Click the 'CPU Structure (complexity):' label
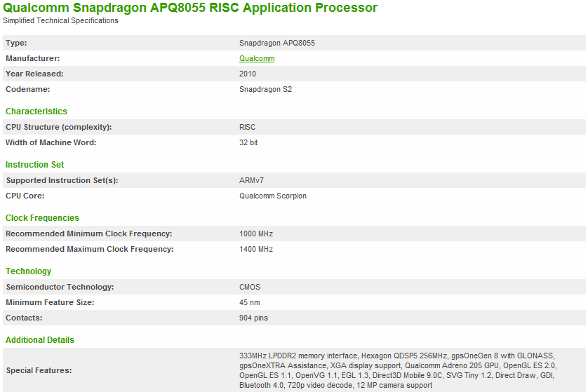The width and height of the screenshot is (588, 392). coord(58,127)
